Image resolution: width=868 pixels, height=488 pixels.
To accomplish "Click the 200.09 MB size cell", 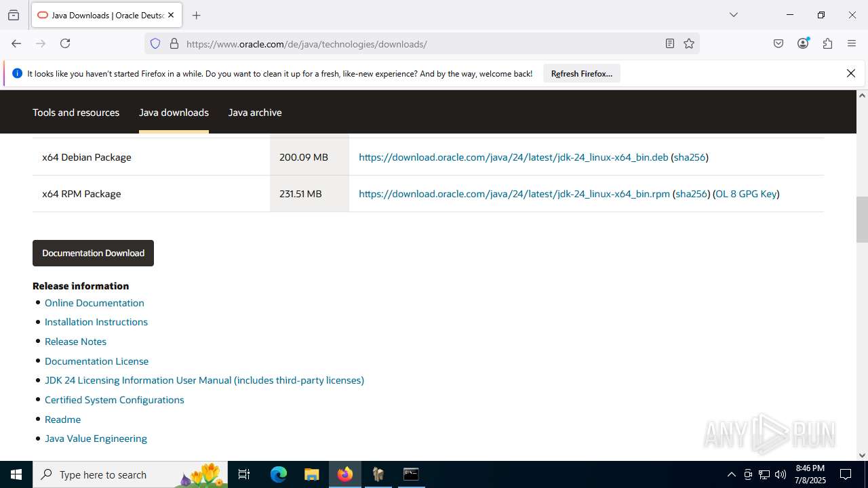I will point(309,157).
